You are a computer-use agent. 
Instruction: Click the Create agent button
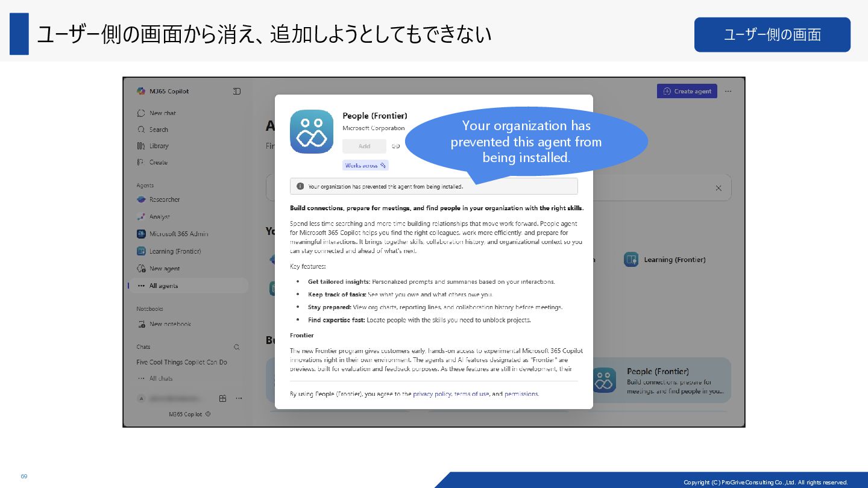click(687, 91)
